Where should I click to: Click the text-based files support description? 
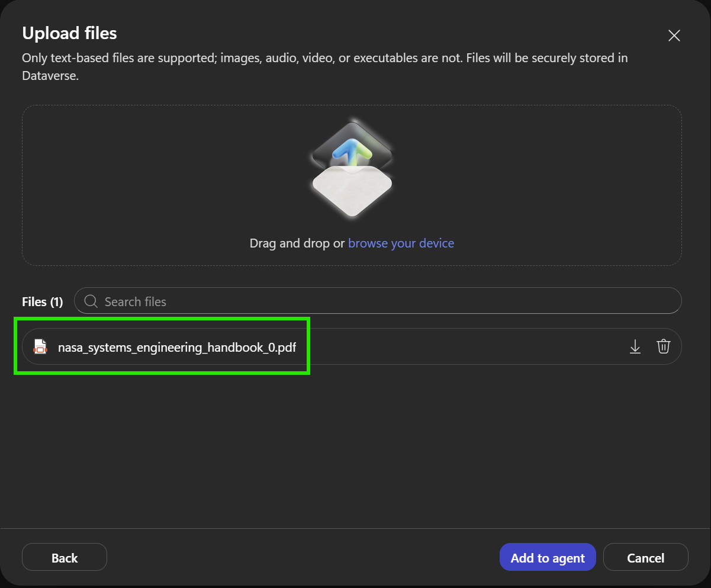tap(325, 67)
